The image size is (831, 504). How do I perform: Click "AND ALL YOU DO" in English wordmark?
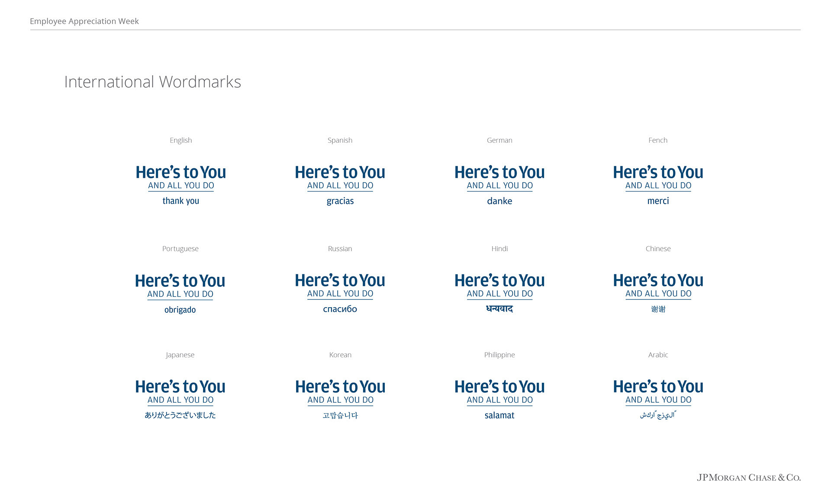tap(181, 186)
